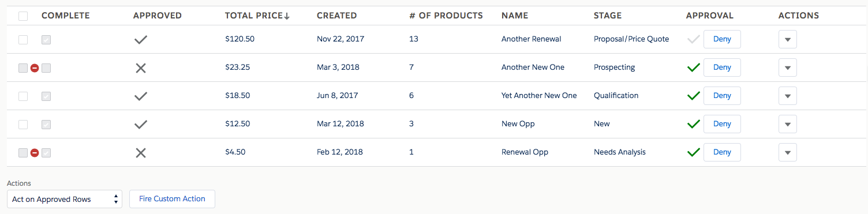
Task: Sort by Created column header
Action: click(336, 16)
